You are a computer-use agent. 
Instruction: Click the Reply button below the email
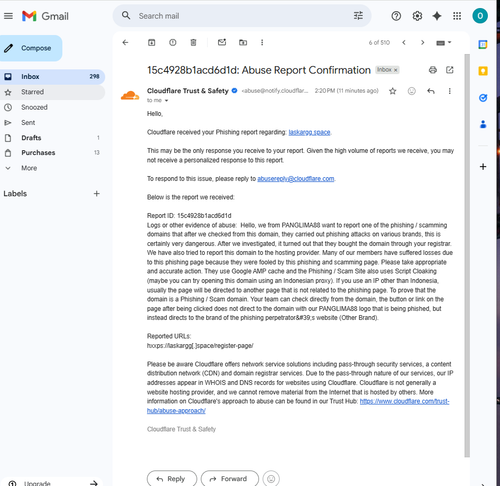pyautogui.click(x=172, y=479)
